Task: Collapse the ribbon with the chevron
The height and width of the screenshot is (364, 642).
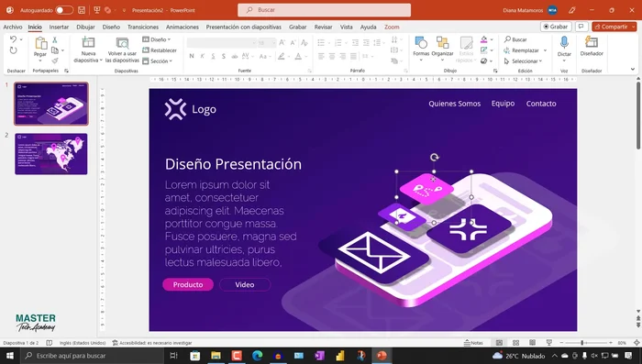Action: pyautogui.click(x=633, y=69)
